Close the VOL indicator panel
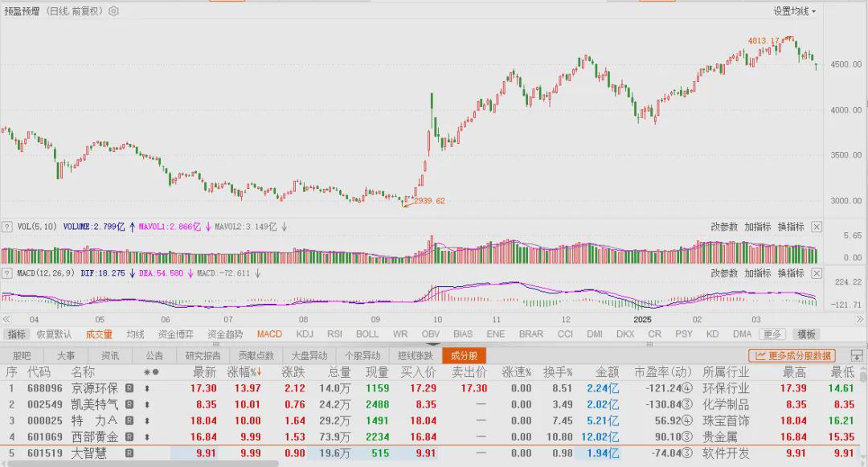Screen dimensions: 868x467 click(x=817, y=227)
